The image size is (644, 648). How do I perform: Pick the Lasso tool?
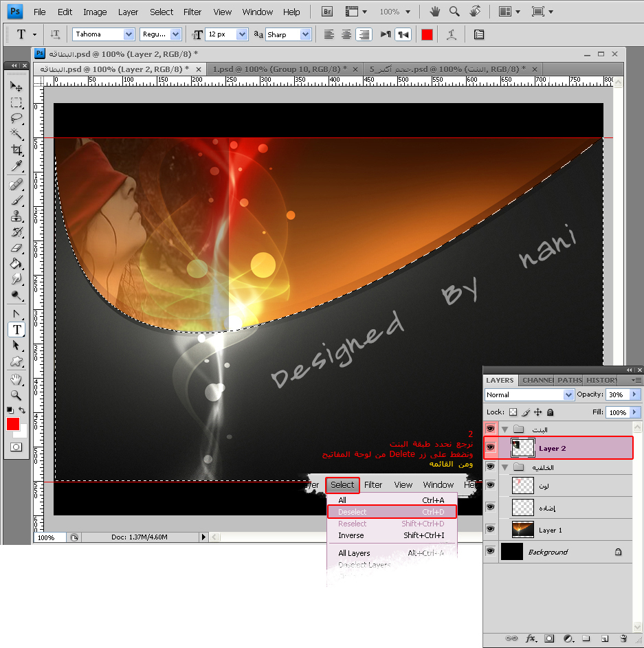16,118
